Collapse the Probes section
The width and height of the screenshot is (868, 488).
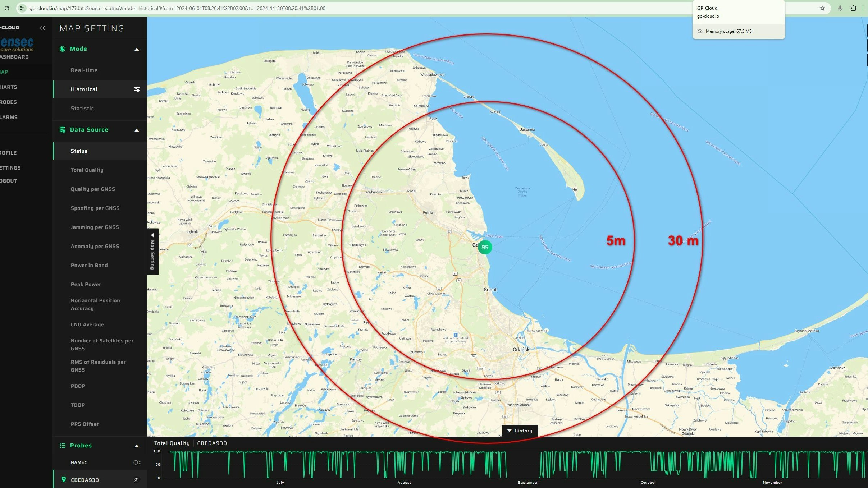tap(137, 446)
